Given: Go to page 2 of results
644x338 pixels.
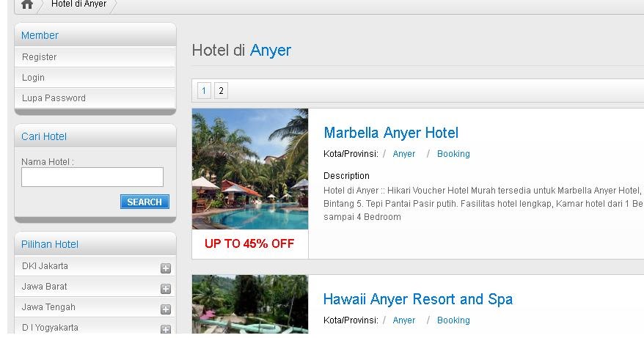Looking at the screenshot, I should click(x=221, y=90).
